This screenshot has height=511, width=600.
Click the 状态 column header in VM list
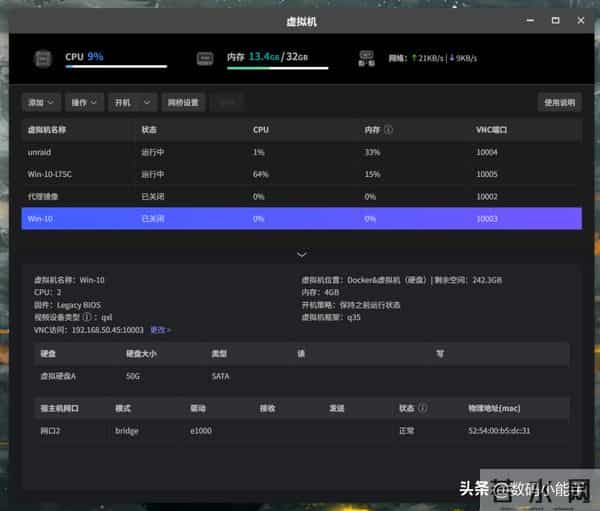(x=149, y=130)
